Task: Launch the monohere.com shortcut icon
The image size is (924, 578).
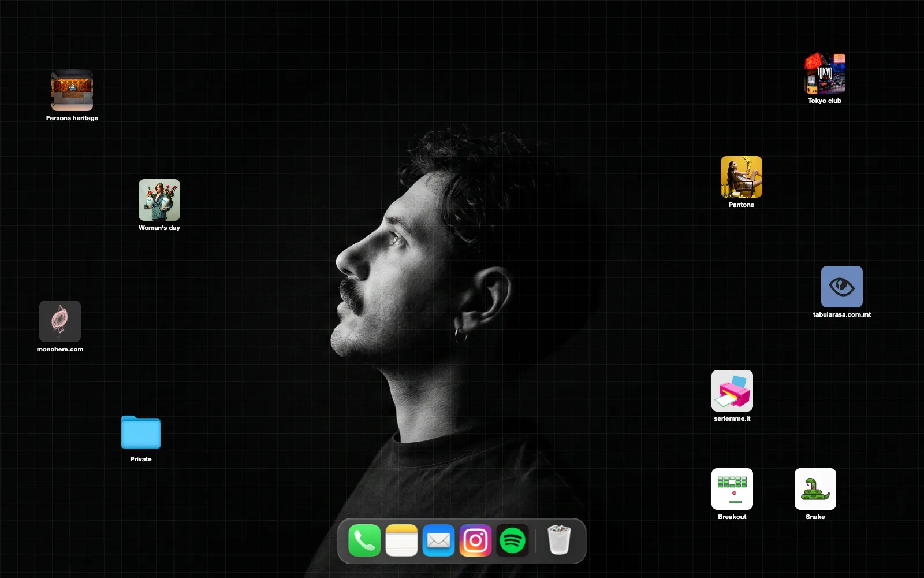Action: (x=60, y=321)
